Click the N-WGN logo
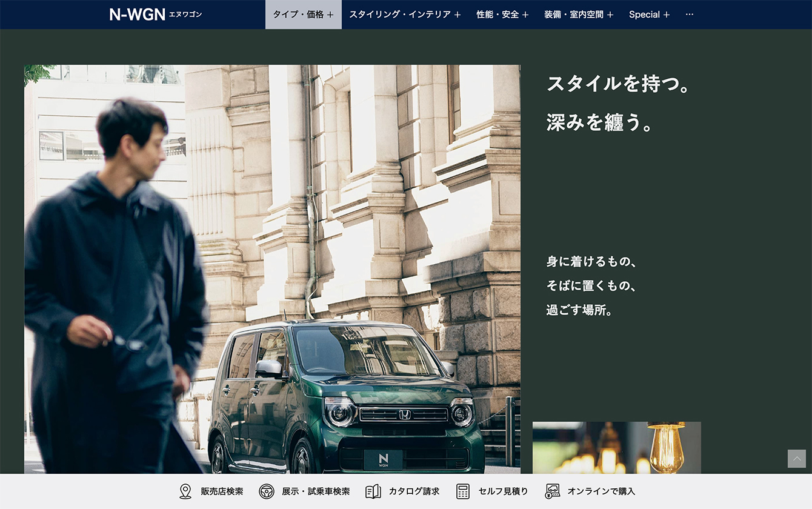This screenshot has height=509, width=812. coord(137,15)
